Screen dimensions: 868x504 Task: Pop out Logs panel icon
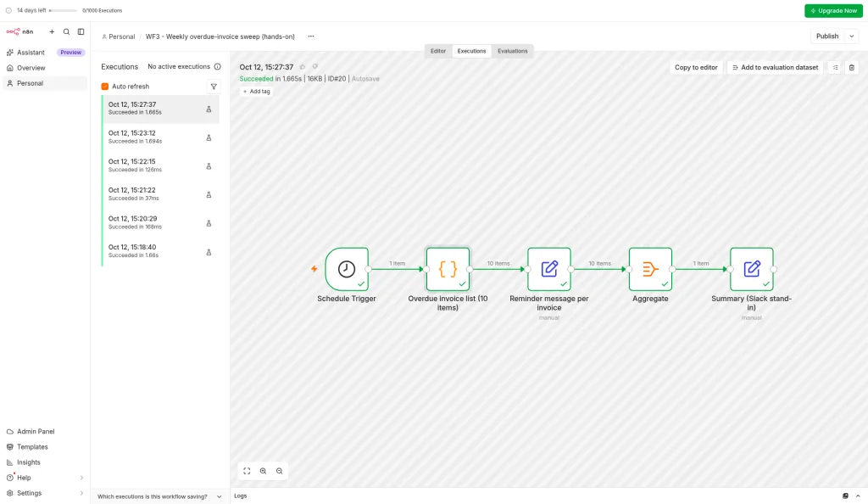pyautogui.click(x=845, y=496)
